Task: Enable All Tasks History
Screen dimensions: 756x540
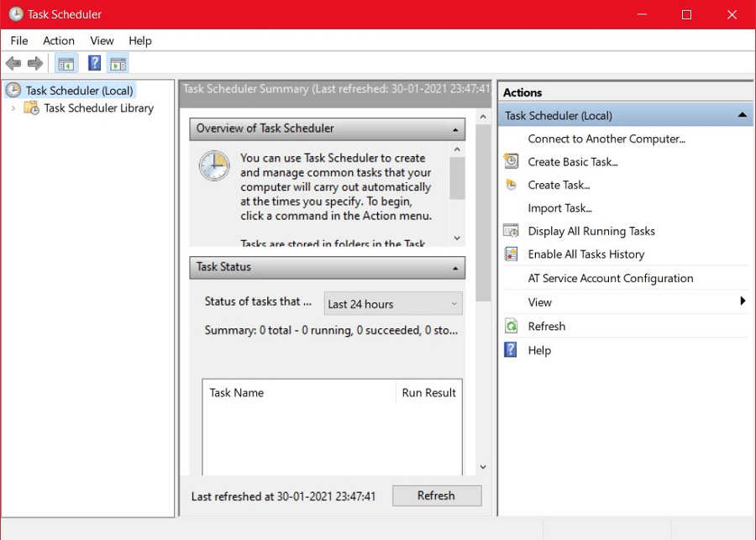Action: (585, 254)
